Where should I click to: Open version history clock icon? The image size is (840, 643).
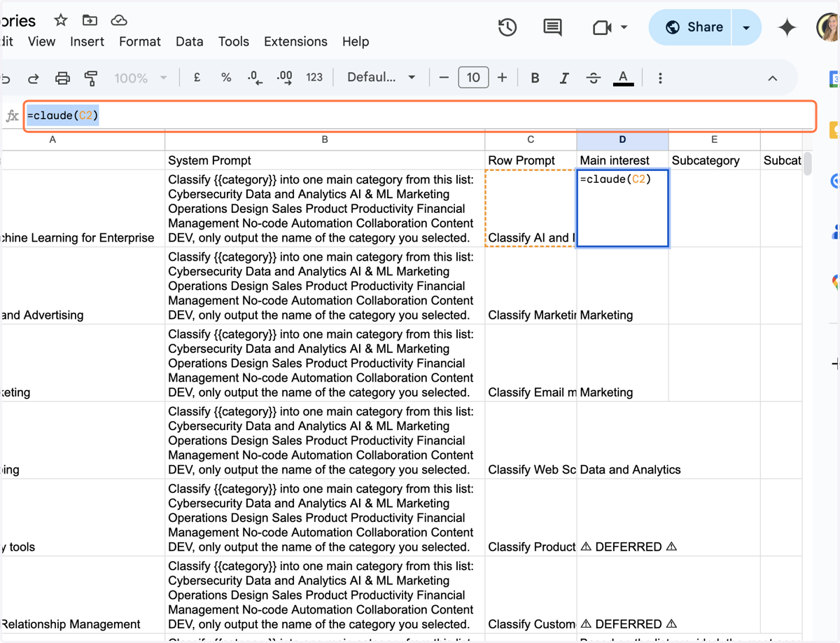pos(507,27)
